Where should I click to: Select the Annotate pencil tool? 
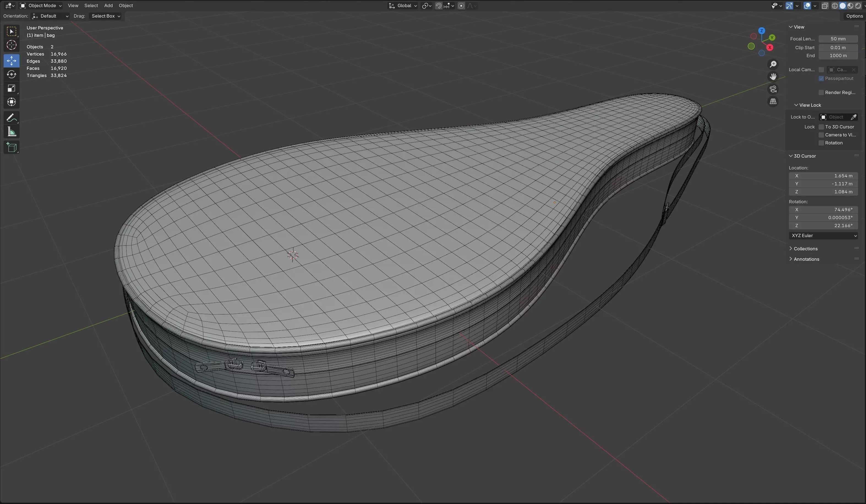tap(11, 118)
